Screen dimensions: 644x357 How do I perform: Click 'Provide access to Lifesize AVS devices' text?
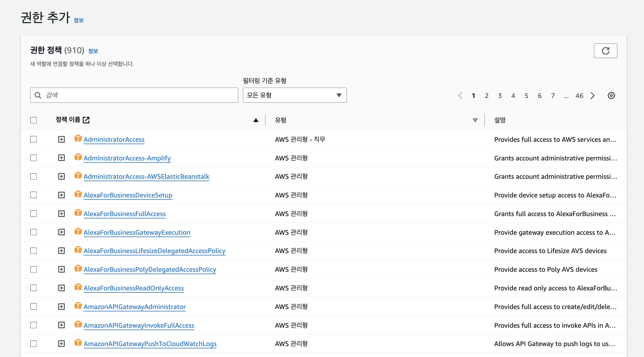coord(550,251)
